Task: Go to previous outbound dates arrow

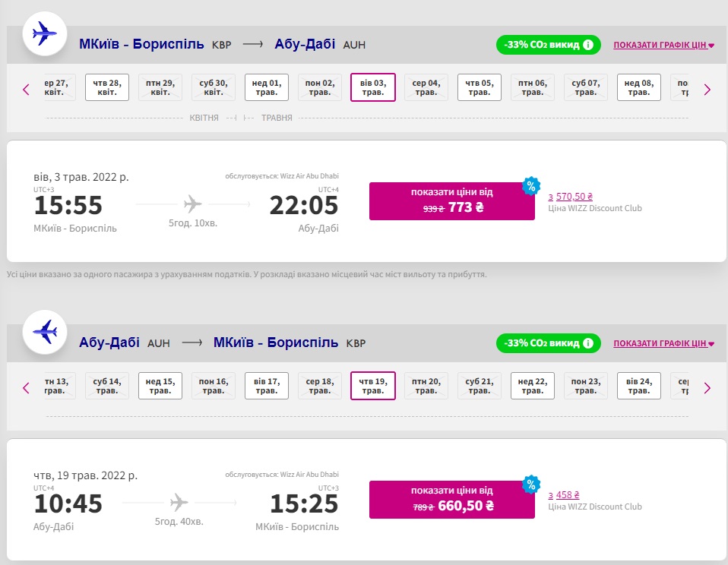Action: [x=26, y=89]
